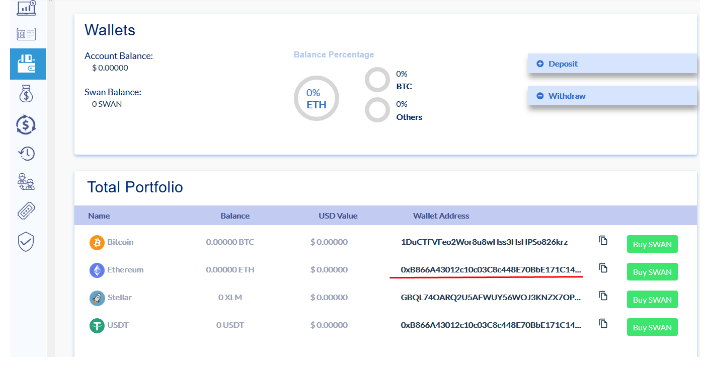Image resolution: width=705 pixels, height=366 pixels.
Task: Click the Others percentage ring
Action: tap(377, 110)
